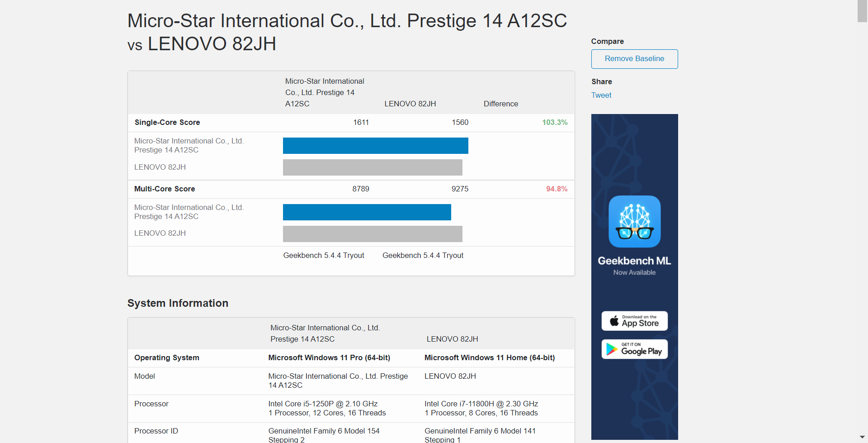The height and width of the screenshot is (443, 868).
Task: Click the multi-core blue bar for Prestige 14
Action: 367,212
